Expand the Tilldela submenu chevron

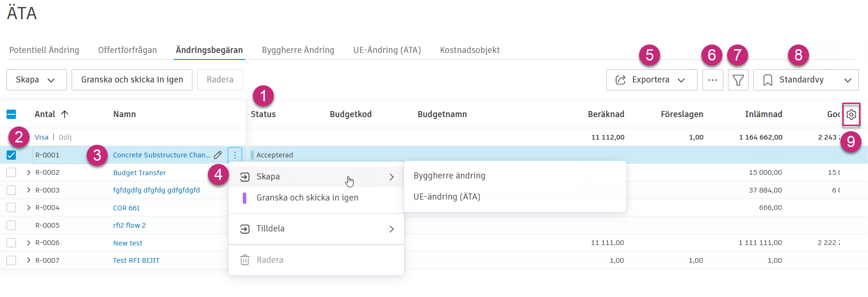(391, 229)
